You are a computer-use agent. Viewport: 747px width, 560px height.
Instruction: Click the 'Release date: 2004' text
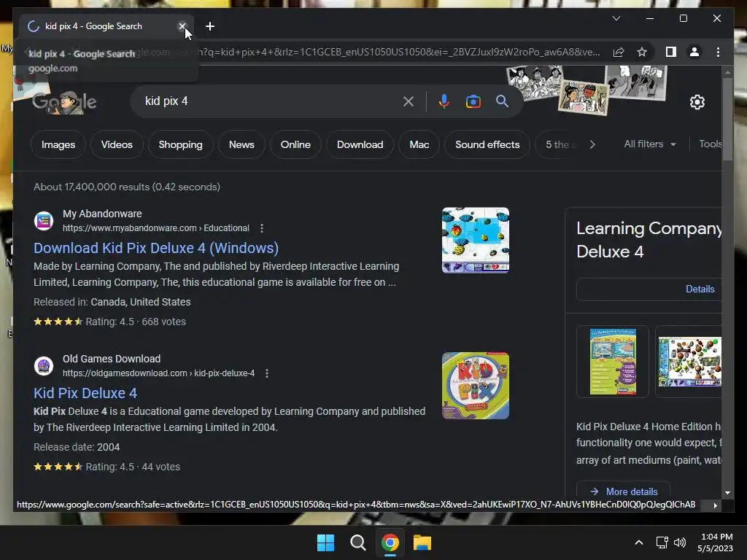click(76, 447)
